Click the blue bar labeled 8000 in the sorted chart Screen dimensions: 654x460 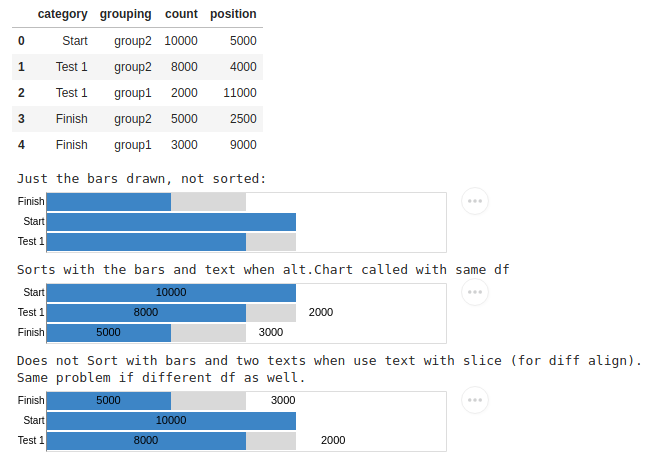[x=146, y=312]
